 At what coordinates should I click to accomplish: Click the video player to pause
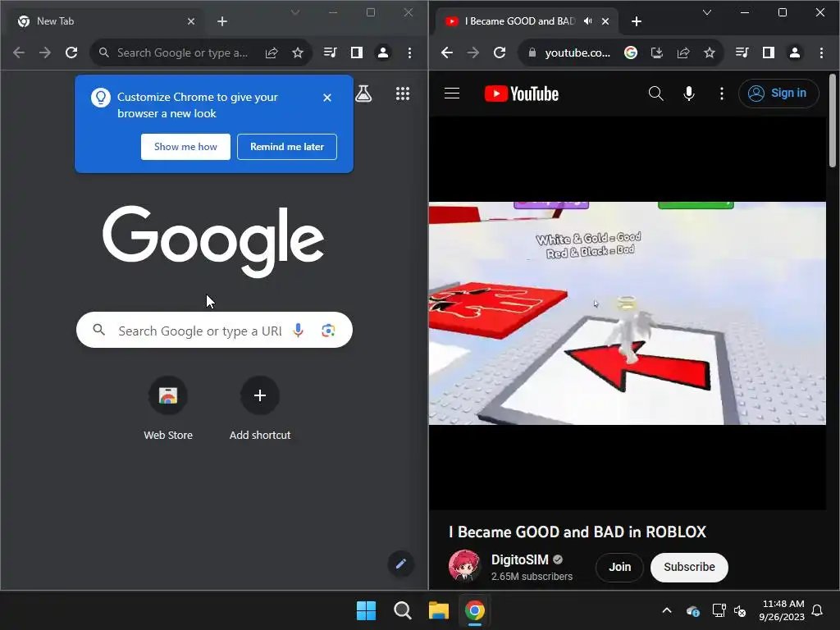[628, 313]
